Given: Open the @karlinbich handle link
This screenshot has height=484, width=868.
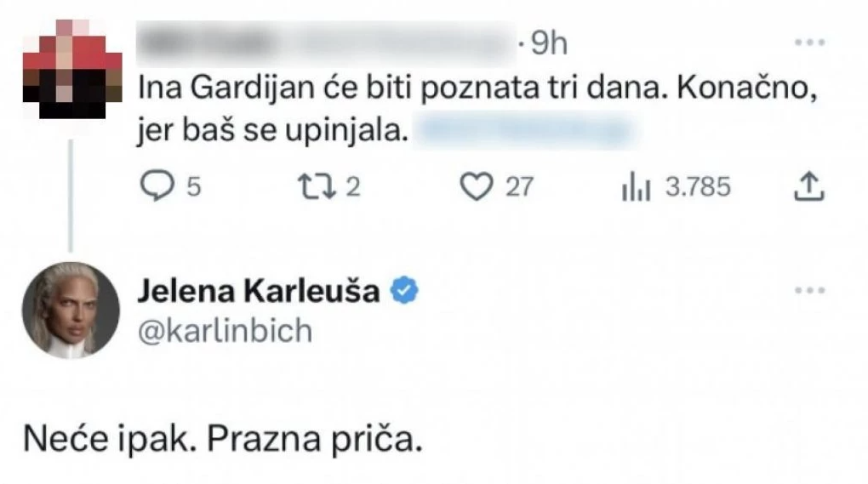Looking at the screenshot, I should click(225, 331).
